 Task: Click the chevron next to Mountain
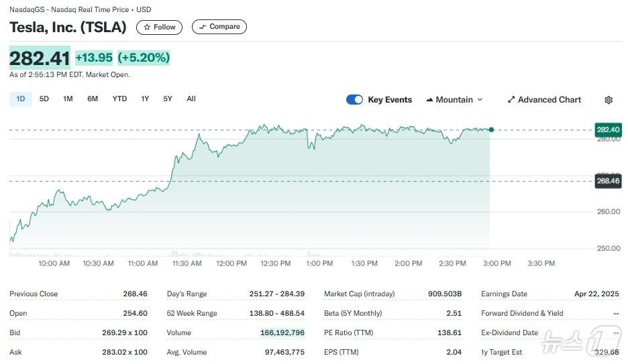click(x=480, y=100)
